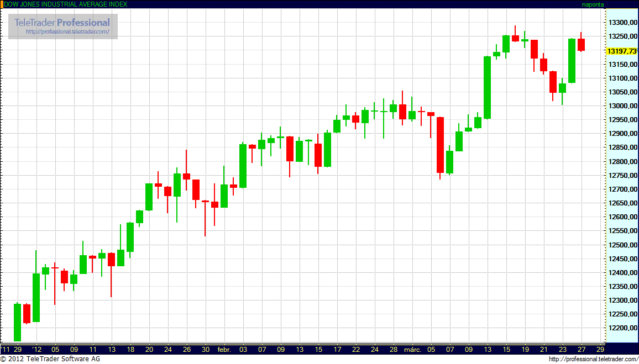The width and height of the screenshot is (639, 364).
Task: Click the last red candle above the 27 date label
Action: pyautogui.click(x=581, y=45)
